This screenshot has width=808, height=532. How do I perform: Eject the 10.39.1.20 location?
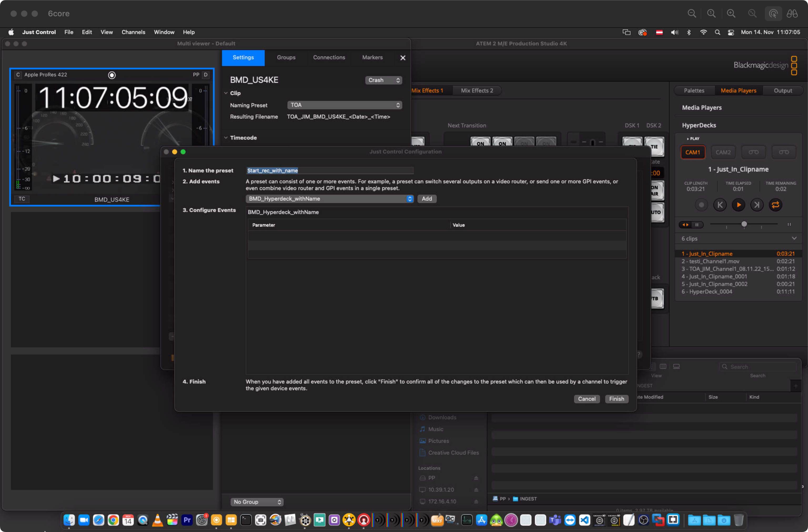click(x=476, y=490)
